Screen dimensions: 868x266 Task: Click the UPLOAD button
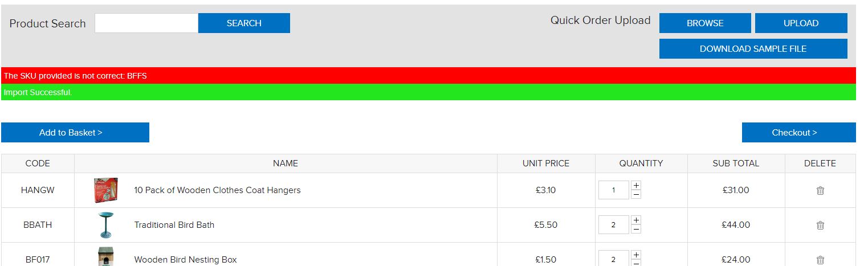(801, 23)
